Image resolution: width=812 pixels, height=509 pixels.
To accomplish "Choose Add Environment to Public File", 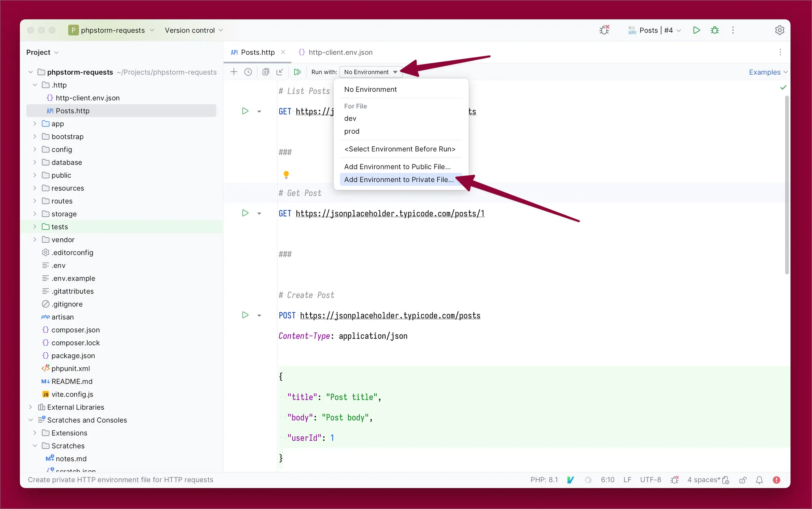I will (401, 166).
